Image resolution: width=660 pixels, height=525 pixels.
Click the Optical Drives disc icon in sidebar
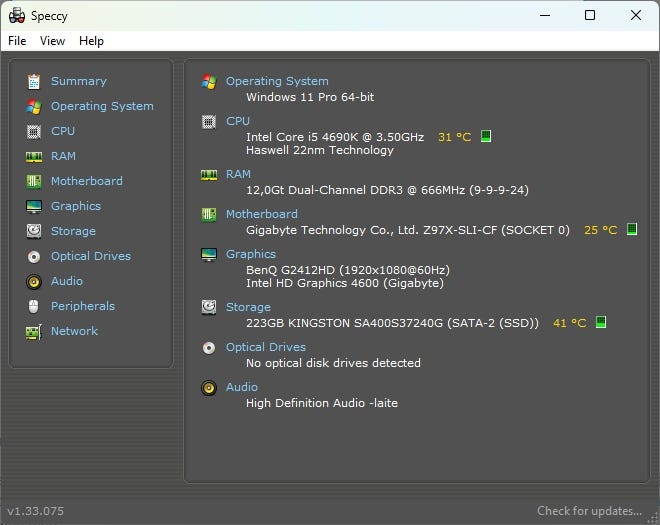pos(34,257)
